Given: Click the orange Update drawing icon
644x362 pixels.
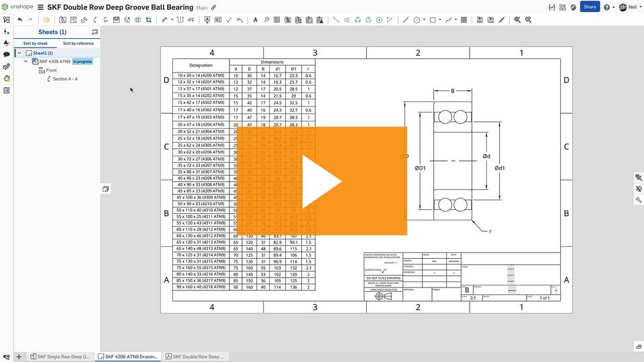Looking at the screenshot, I should point(46,19).
